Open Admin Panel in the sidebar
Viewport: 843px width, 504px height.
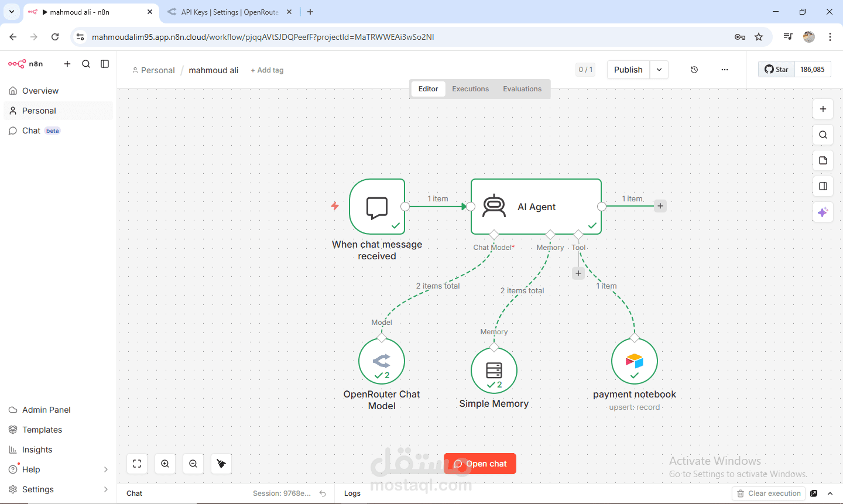pyautogui.click(x=59, y=410)
